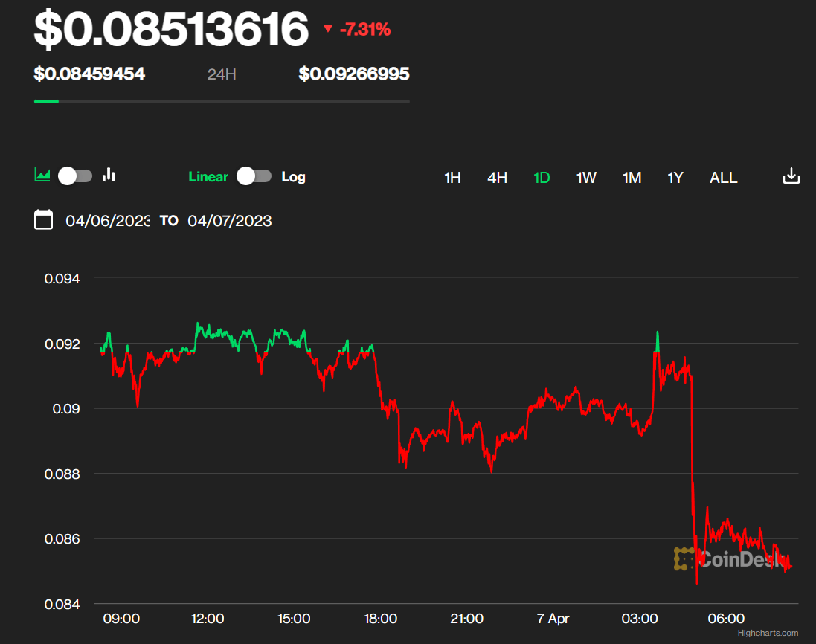Click the area chart icon
Image resolution: width=816 pixels, height=644 pixels.
(42, 176)
